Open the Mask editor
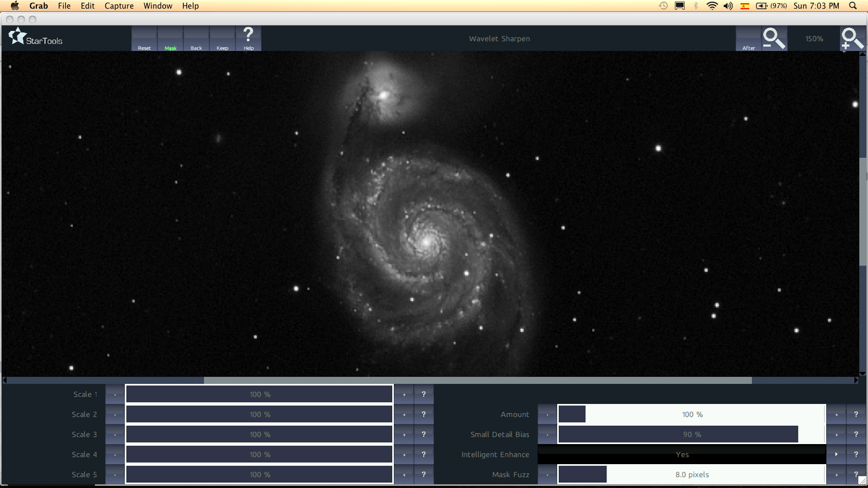Screen dimensions: 868x488 tap(170, 39)
